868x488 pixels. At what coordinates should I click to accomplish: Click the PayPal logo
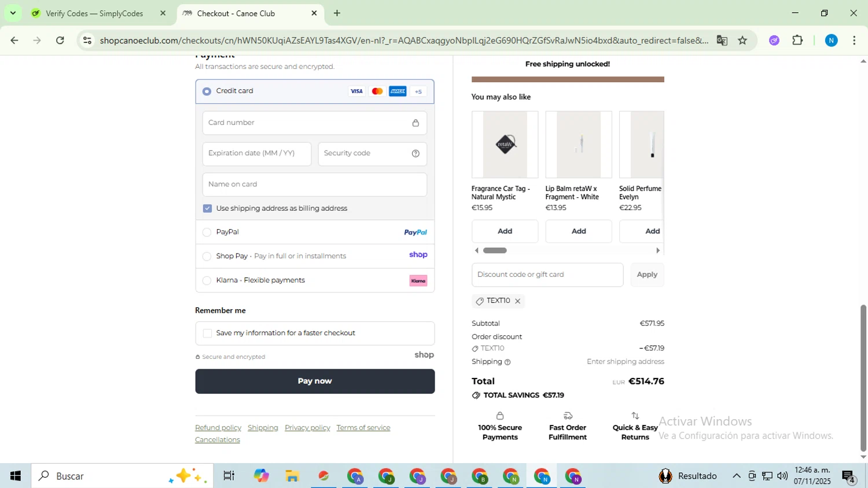tap(415, 232)
